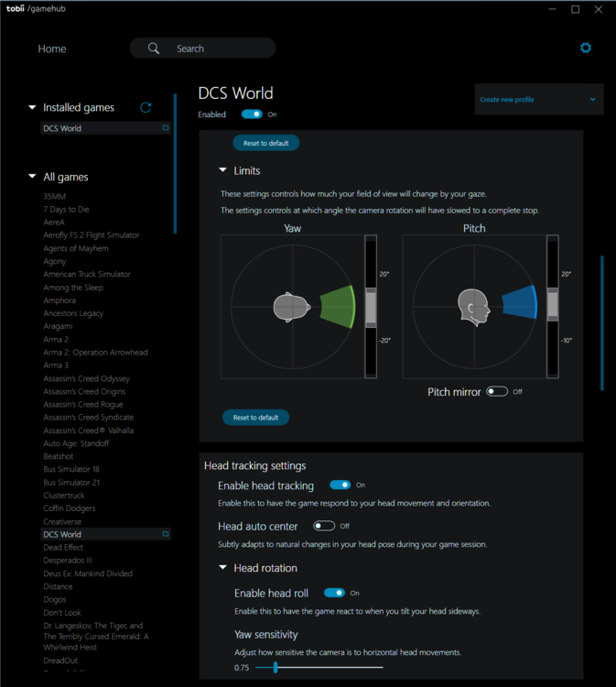Toggle the DCS World Enabled switch
The height and width of the screenshot is (687, 616).
coord(252,114)
